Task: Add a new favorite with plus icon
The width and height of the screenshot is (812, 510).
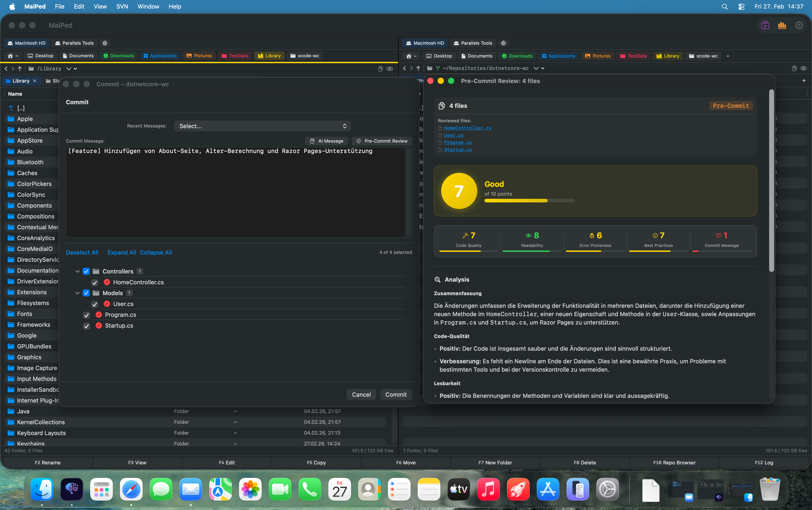Action: click(x=728, y=56)
